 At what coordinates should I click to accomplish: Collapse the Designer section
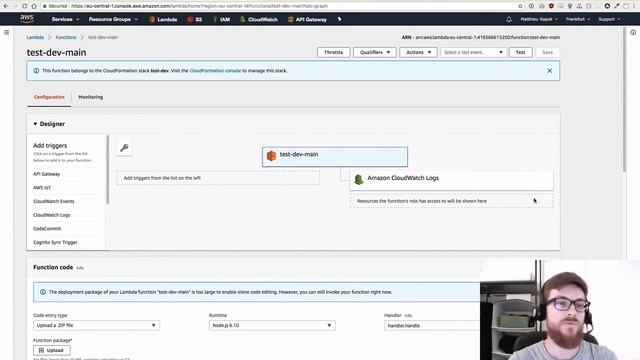(49, 124)
